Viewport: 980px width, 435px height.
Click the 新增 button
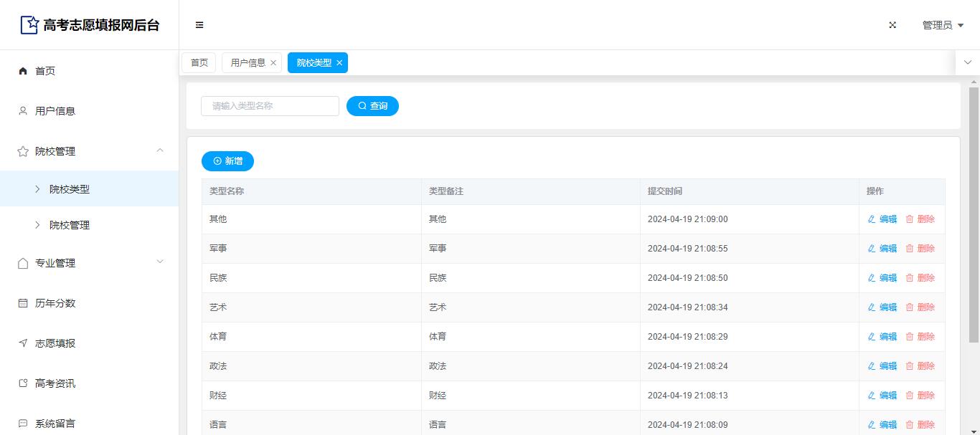[x=227, y=161]
